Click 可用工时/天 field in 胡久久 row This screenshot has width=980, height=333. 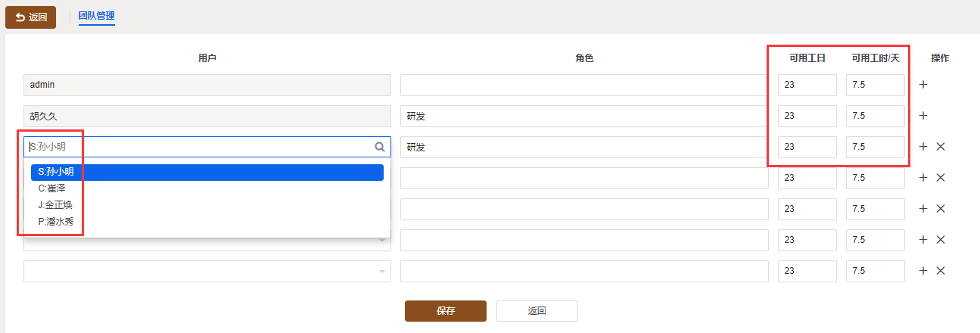(876, 116)
